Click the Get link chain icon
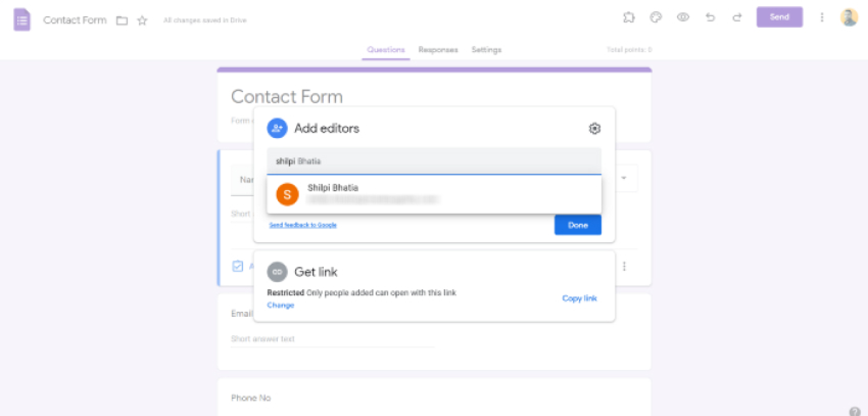 (277, 272)
